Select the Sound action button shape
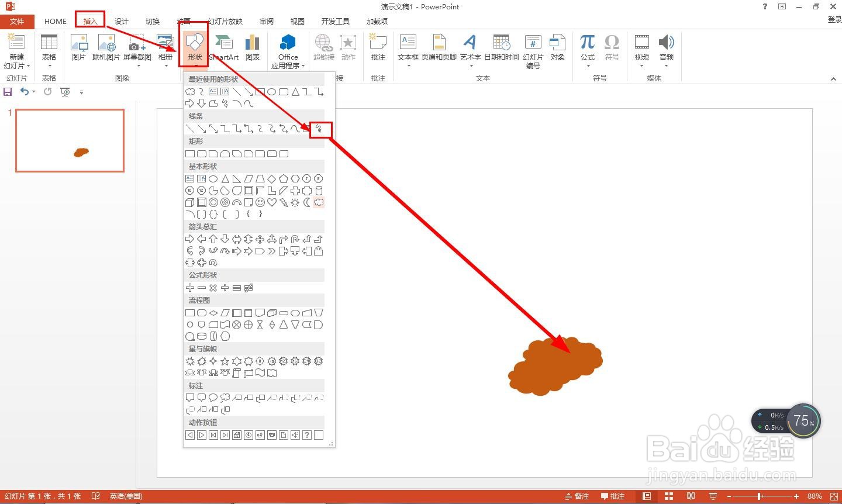Viewport: 842px width, 504px height. [295, 435]
